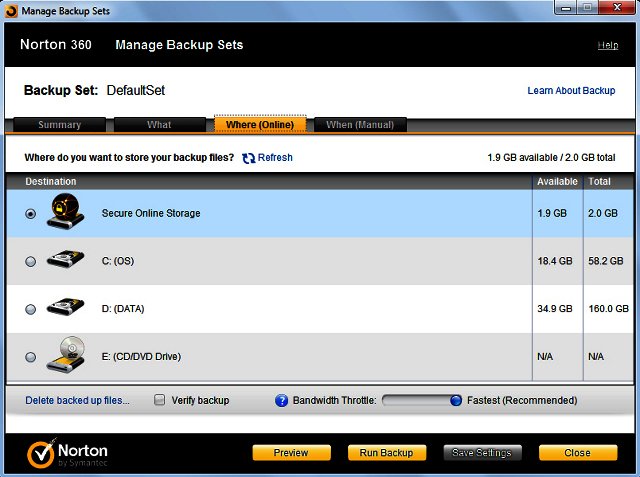Go to the When (Manual) tab

pyautogui.click(x=360, y=125)
